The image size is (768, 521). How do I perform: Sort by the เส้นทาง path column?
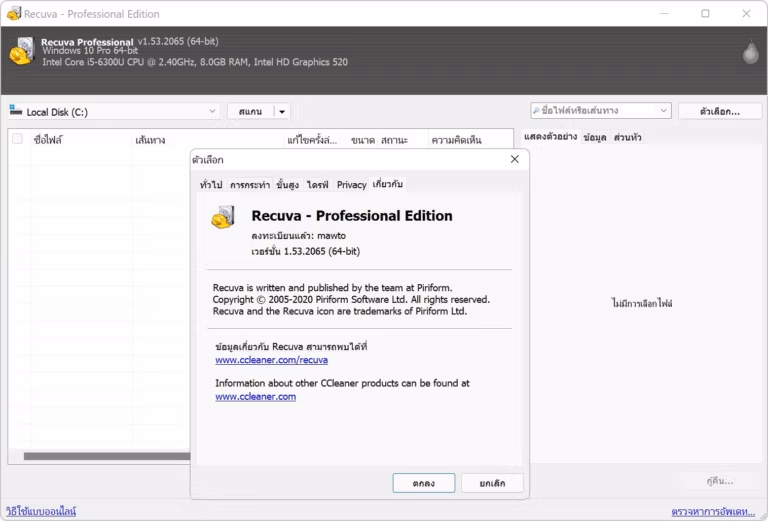click(x=208, y=140)
